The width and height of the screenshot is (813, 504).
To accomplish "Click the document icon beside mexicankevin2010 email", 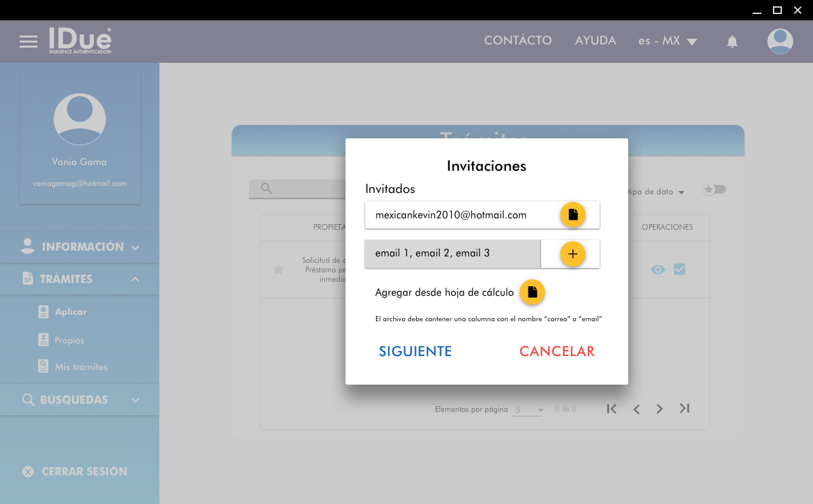I will (572, 215).
